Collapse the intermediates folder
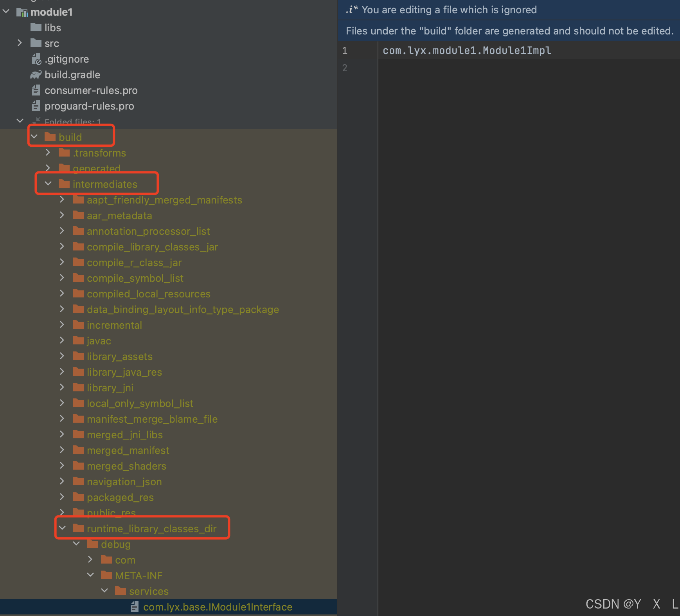The height and width of the screenshot is (616, 680). click(48, 183)
